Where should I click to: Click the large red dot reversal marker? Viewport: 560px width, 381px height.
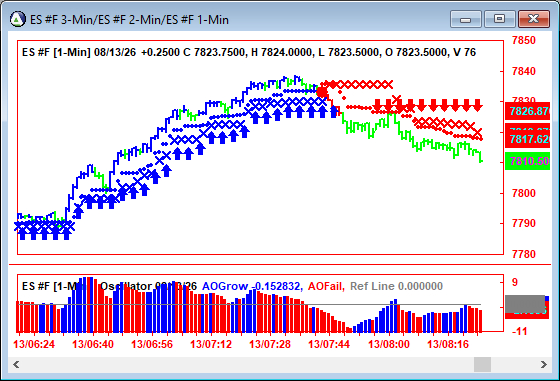tap(322, 92)
